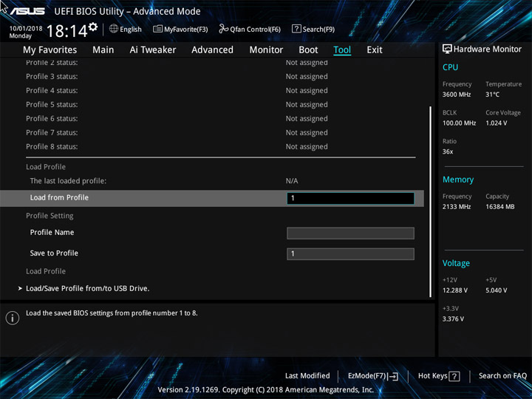Click Not assigned value for Profile 8
Screen dimensions: 532x399
coord(307,146)
